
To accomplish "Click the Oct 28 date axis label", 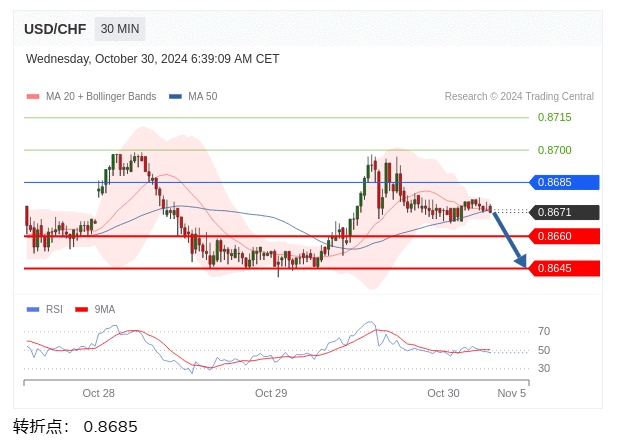I will tap(99, 393).
